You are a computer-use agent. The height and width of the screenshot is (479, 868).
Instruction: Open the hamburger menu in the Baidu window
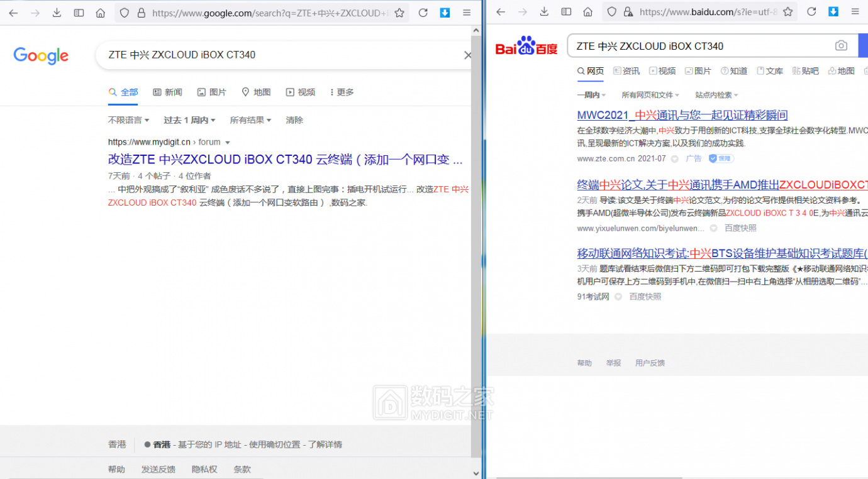tap(855, 12)
